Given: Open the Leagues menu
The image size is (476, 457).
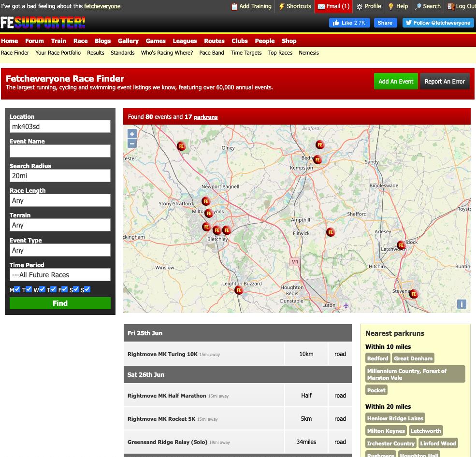Looking at the screenshot, I should tap(185, 41).
